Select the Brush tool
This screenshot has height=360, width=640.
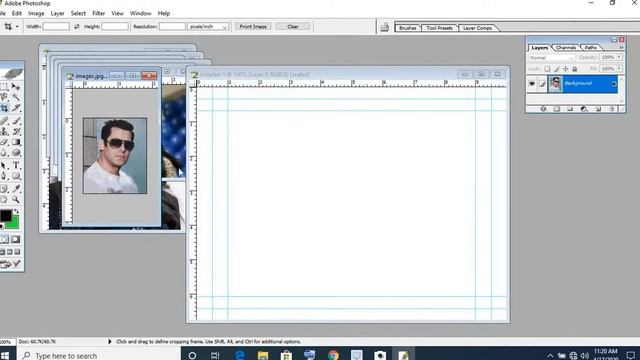pyautogui.click(x=16, y=120)
